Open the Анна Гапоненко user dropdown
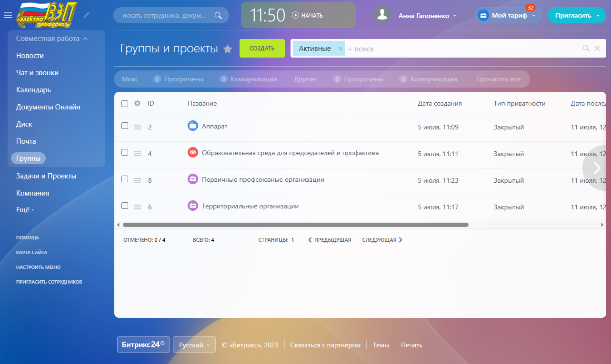Screen dimensions: 611x364 point(427,16)
